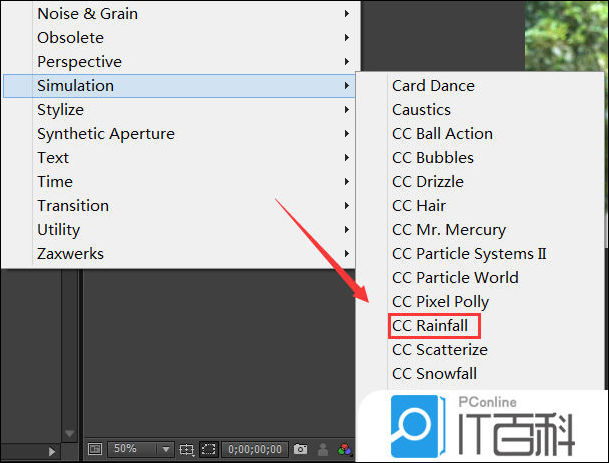Expand the Utility submenu arrow

[x=346, y=230]
